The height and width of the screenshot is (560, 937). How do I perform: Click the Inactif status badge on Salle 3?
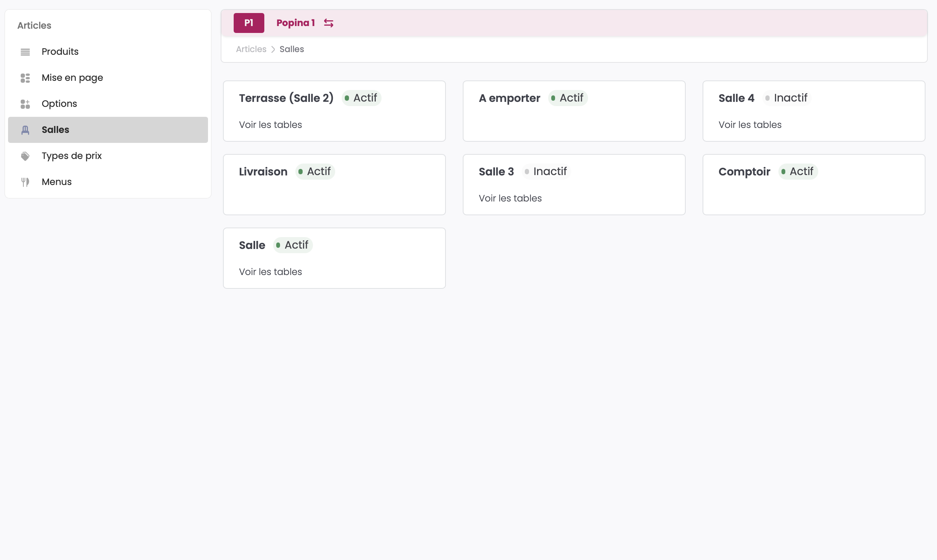(546, 172)
